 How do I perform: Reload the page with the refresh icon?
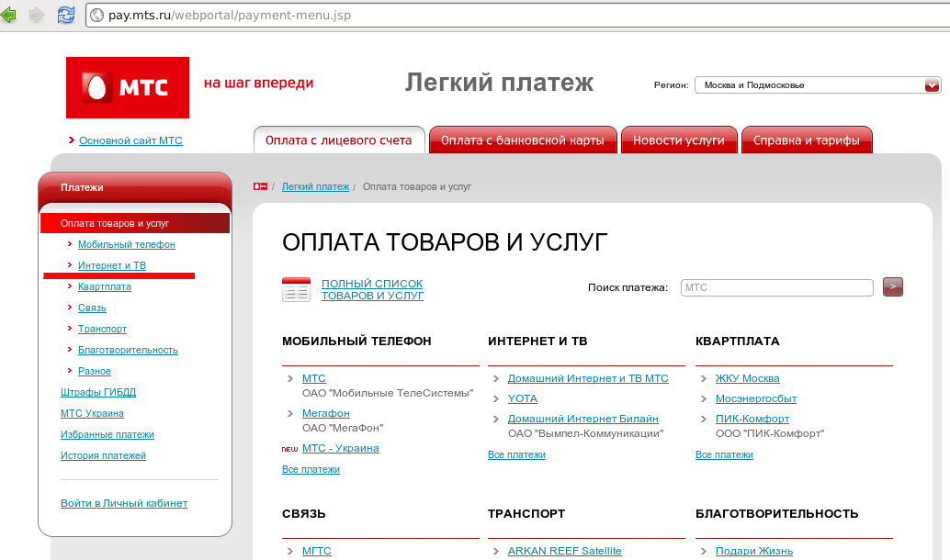click(66, 15)
